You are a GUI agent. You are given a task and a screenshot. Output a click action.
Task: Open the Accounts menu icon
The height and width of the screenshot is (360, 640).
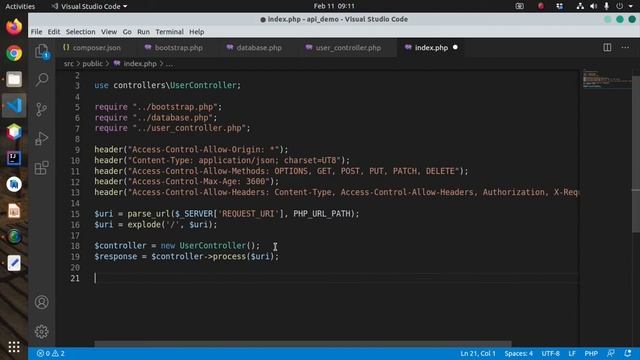(42, 302)
